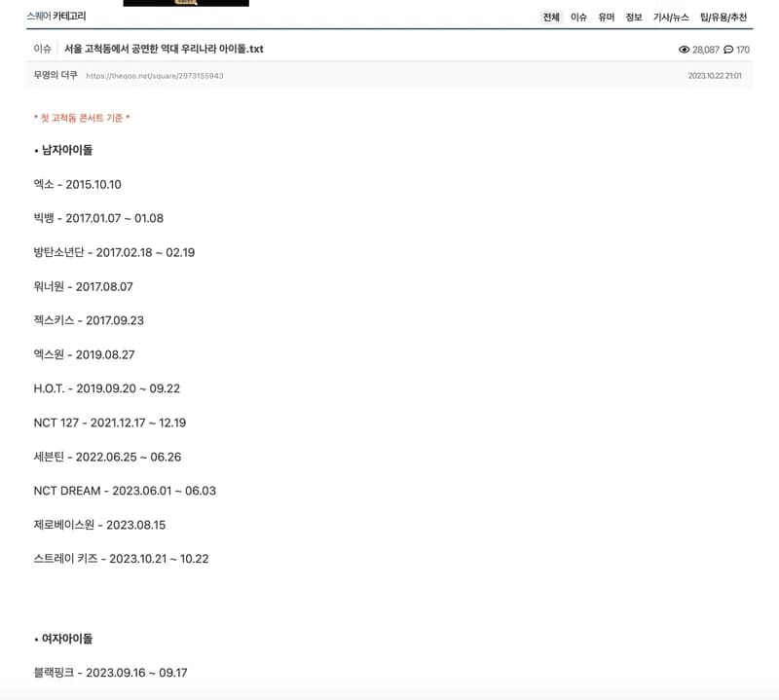Click the post title about 고척돔 아이돌.txt
Image resolution: width=779 pixels, height=700 pixels.
click(x=164, y=49)
